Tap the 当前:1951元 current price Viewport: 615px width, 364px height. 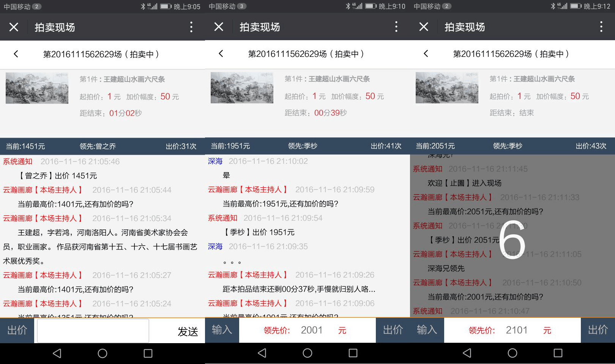(x=230, y=146)
